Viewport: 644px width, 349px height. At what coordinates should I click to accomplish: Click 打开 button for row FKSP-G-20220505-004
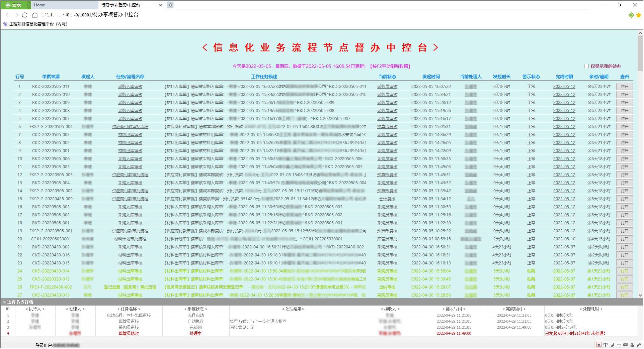tap(625, 127)
